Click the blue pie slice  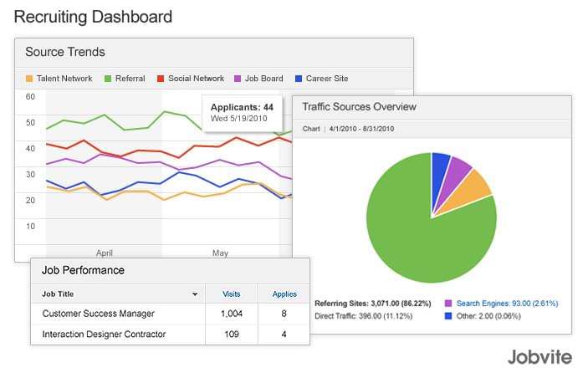tap(439, 176)
